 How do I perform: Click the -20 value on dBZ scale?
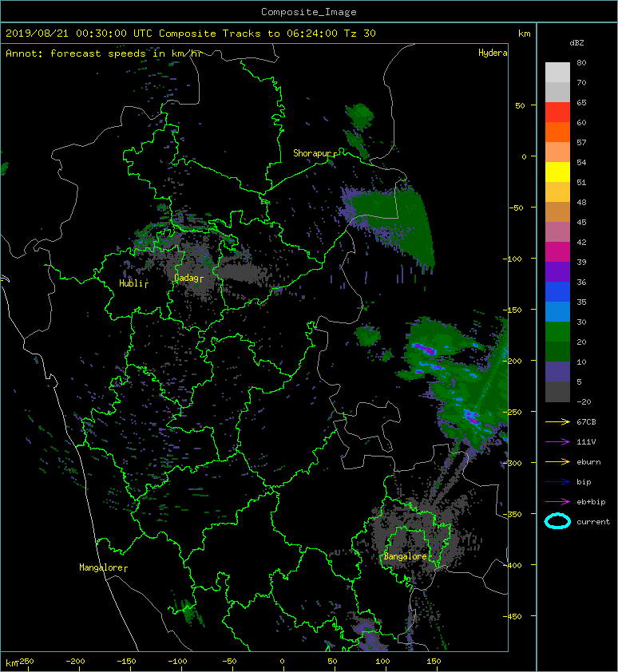(x=584, y=402)
